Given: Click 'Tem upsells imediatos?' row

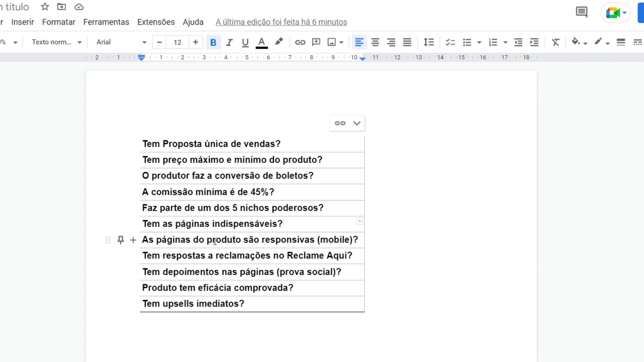Looking at the screenshot, I should (x=252, y=304).
